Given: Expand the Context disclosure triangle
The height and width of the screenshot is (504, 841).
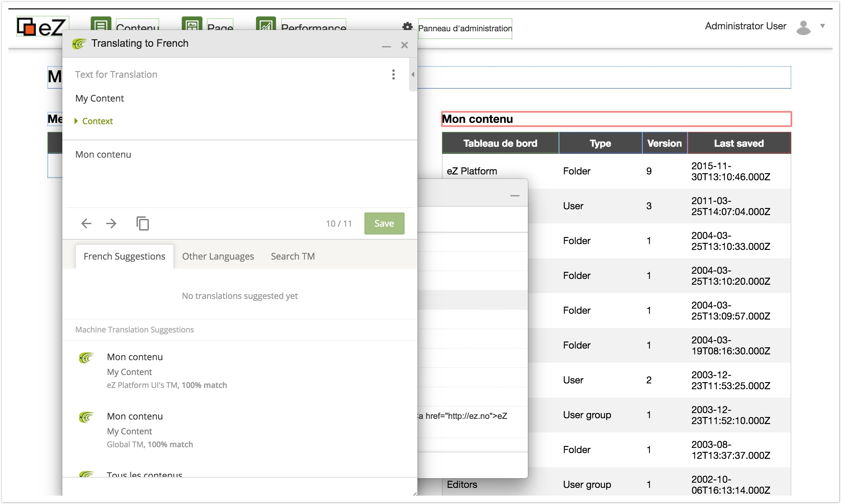Looking at the screenshot, I should pyautogui.click(x=76, y=121).
